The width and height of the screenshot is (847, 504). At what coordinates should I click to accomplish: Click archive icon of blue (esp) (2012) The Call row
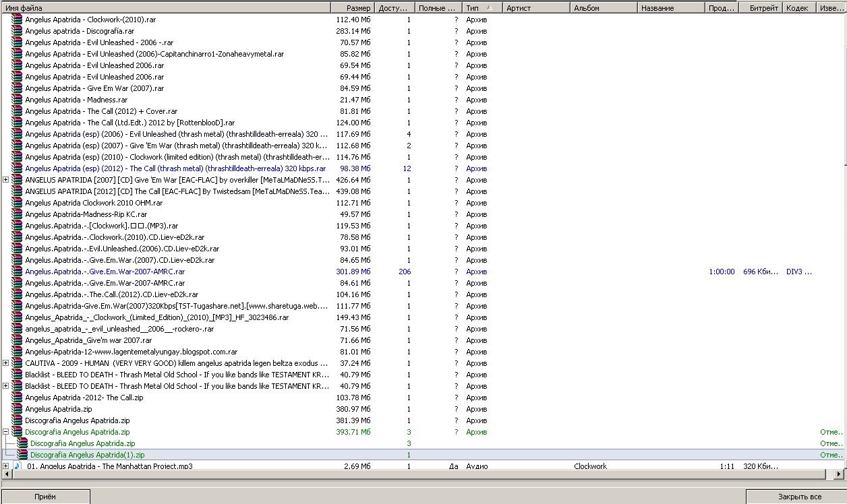point(17,168)
